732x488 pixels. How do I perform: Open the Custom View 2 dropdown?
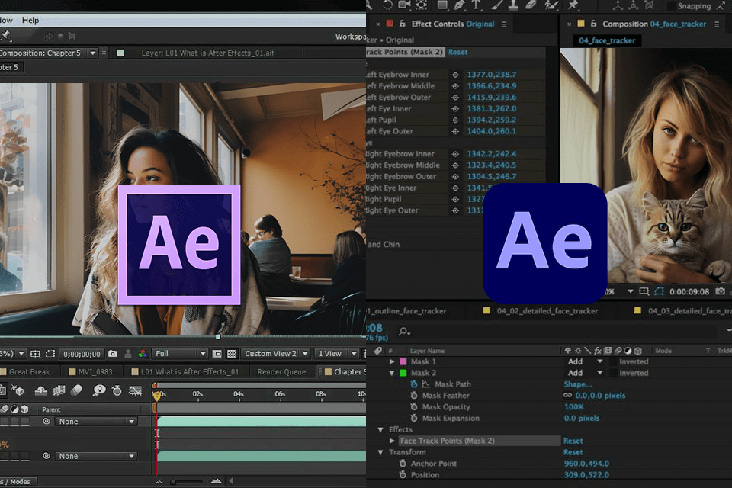(276, 354)
